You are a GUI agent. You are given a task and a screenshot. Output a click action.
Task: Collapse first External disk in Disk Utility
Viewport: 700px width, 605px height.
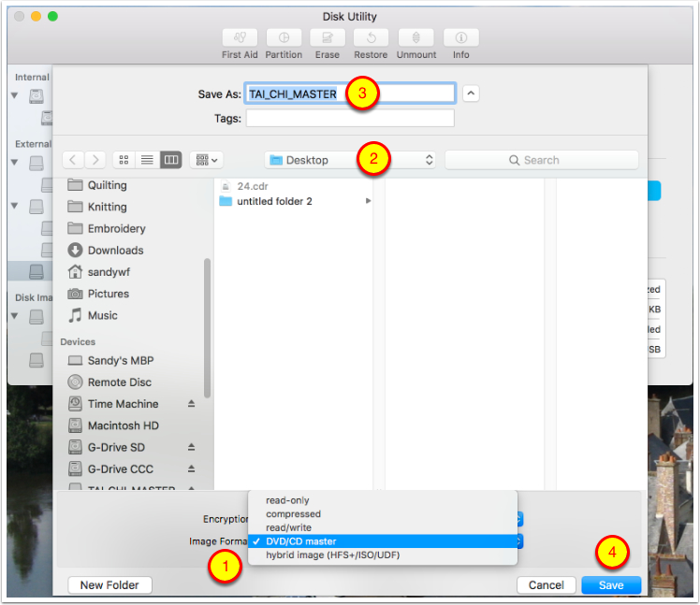tap(15, 163)
